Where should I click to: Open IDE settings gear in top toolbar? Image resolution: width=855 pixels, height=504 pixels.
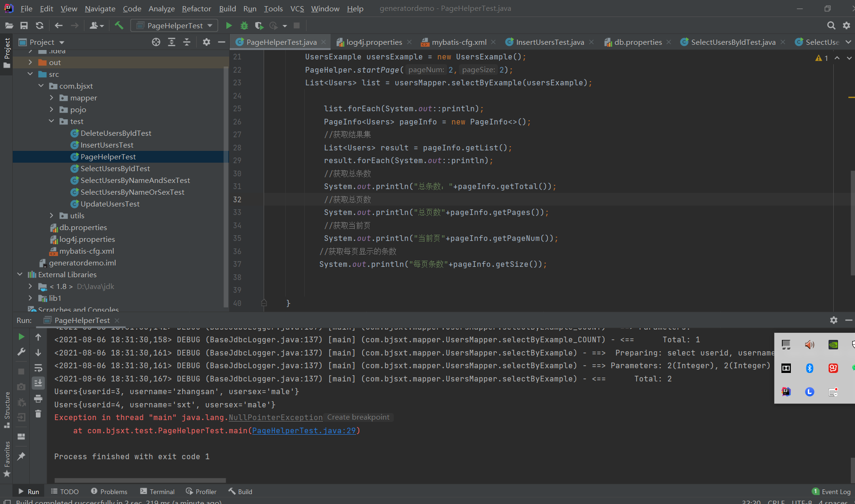click(x=847, y=25)
